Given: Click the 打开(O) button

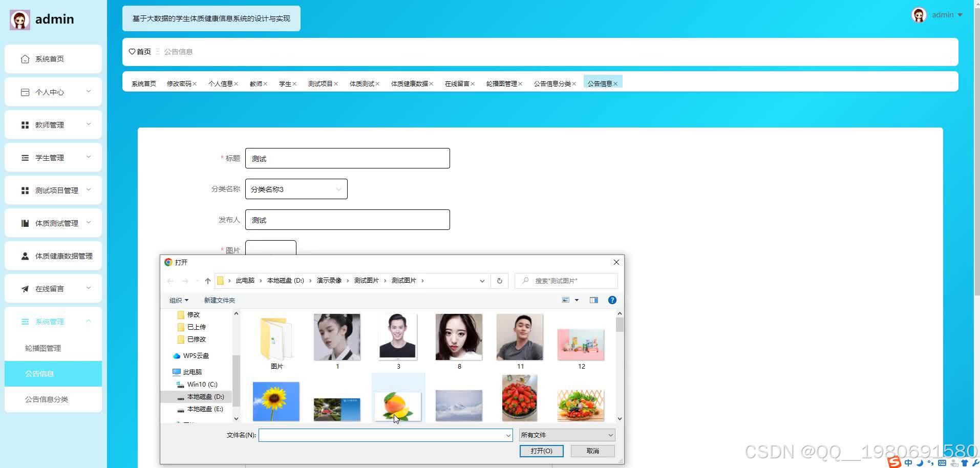Looking at the screenshot, I should (x=541, y=451).
